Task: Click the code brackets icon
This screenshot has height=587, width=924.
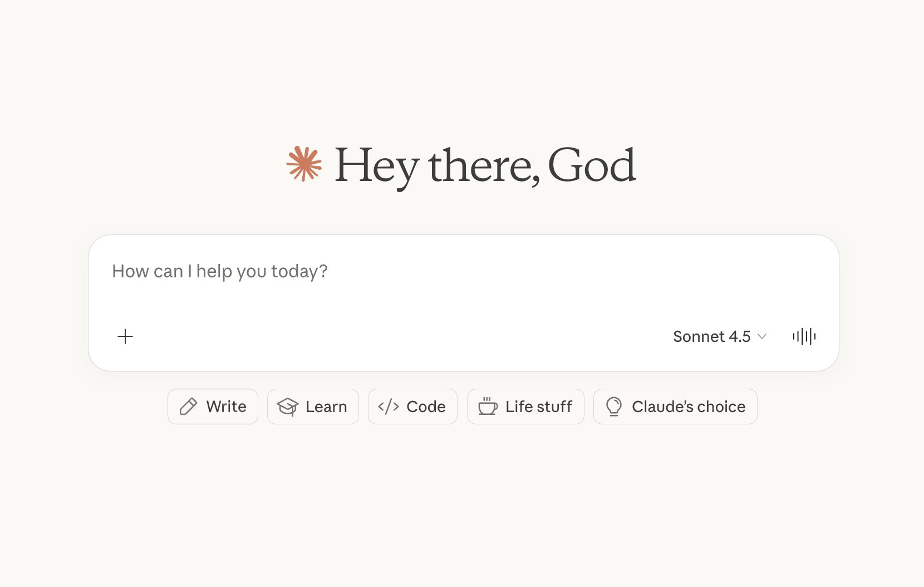Action: click(x=389, y=407)
